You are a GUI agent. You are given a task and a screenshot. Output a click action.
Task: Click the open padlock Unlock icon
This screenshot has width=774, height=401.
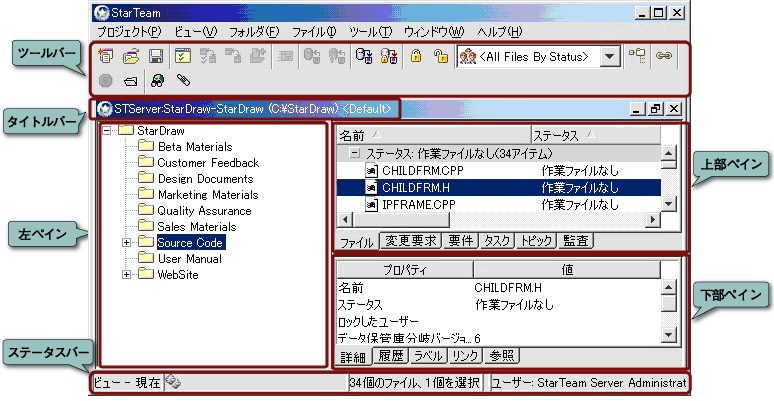[x=441, y=56]
